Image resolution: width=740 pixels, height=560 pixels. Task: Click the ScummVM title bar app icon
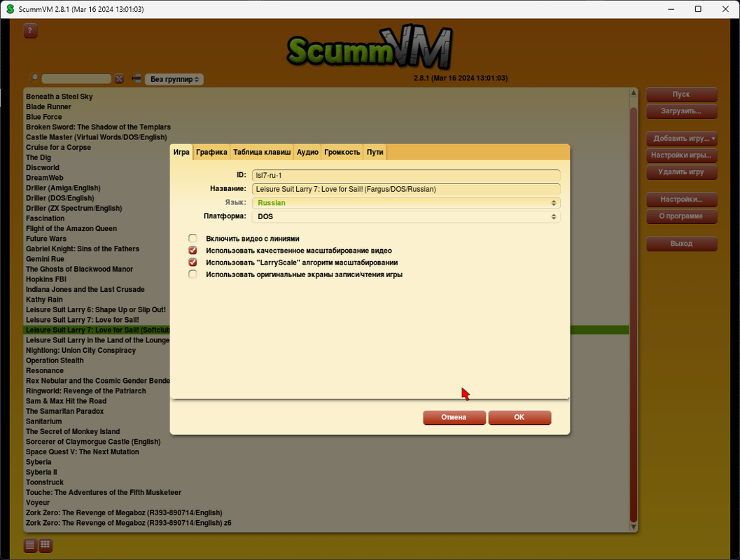tap(10, 9)
